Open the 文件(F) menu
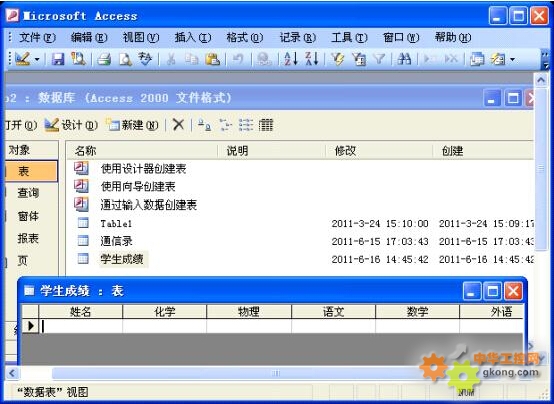 (37, 37)
